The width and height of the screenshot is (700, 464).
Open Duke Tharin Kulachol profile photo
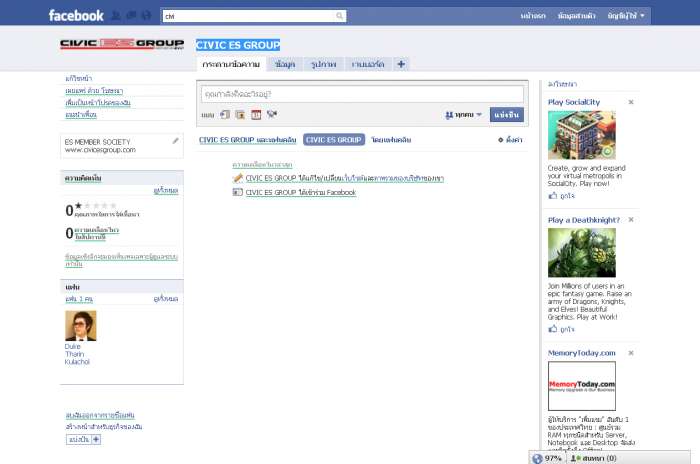(x=81, y=326)
